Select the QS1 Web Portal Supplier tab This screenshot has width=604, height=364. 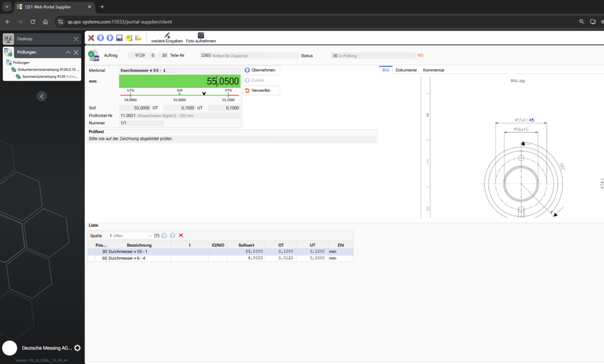coord(54,7)
